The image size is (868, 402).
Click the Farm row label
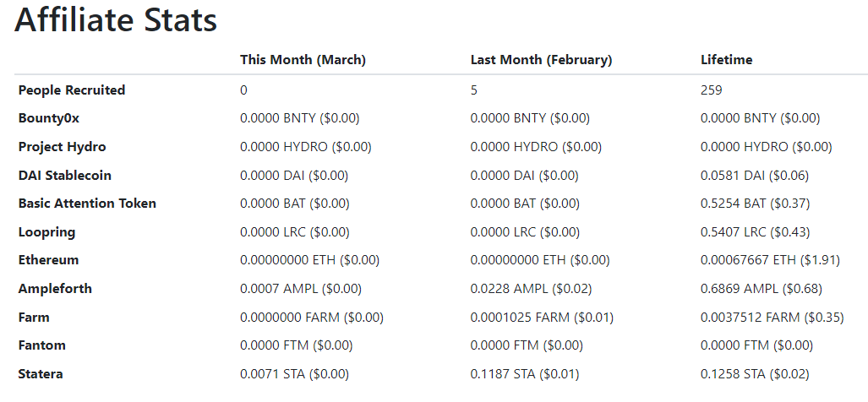34,318
